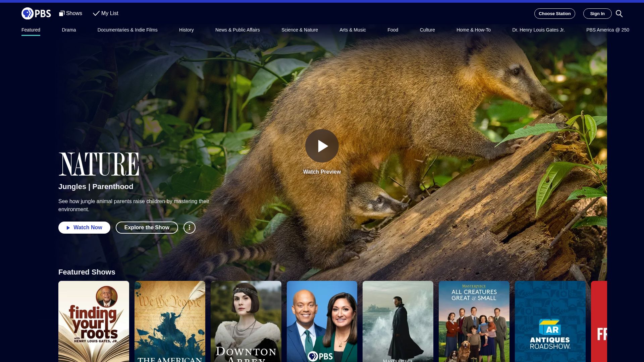This screenshot has height=362, width=644.
Task: Go to the Science & Nature category
Action: pos(300,30)
